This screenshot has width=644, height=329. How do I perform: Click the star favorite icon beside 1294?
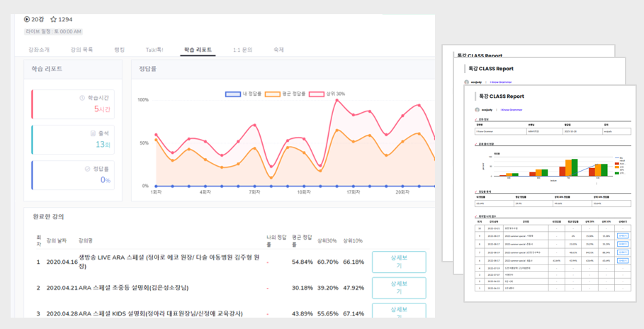point(53,20)
